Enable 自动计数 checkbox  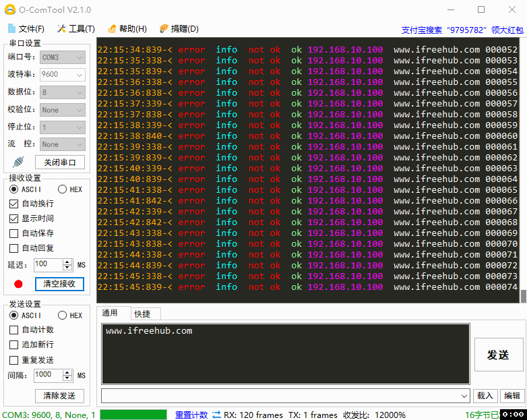13,330
